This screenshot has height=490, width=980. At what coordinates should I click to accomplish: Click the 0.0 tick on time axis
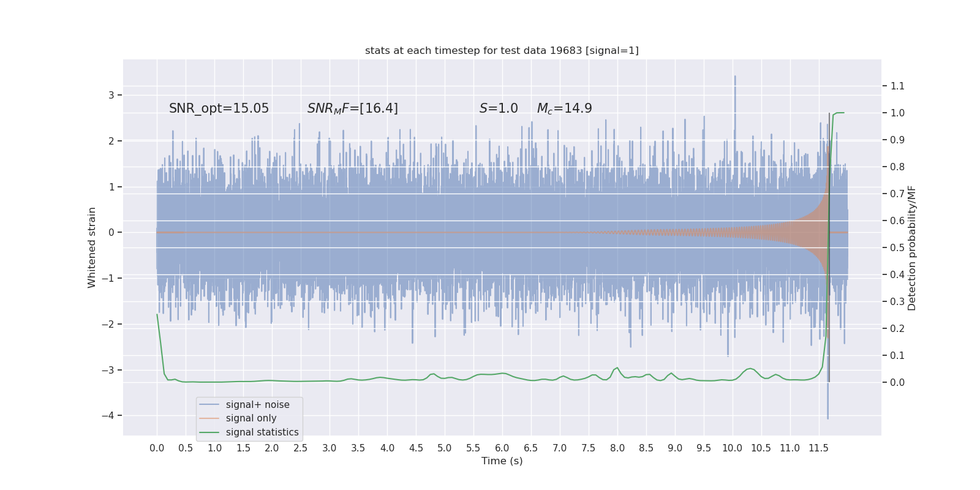157,448
